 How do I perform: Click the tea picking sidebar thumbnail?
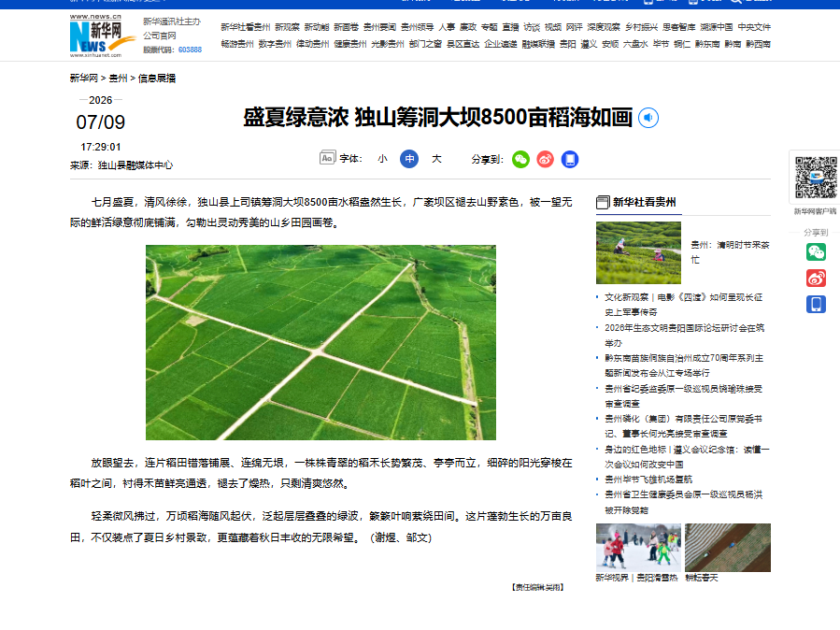point(638,253)
